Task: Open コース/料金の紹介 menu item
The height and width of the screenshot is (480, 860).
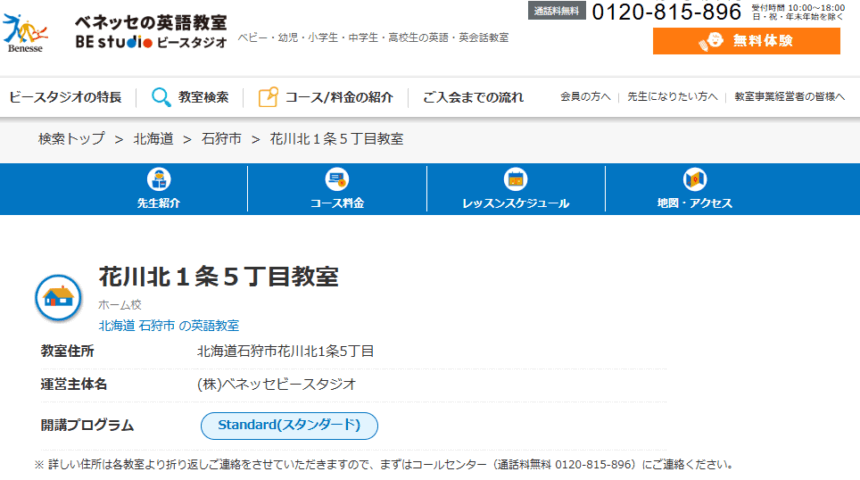Action: point(339,97)
